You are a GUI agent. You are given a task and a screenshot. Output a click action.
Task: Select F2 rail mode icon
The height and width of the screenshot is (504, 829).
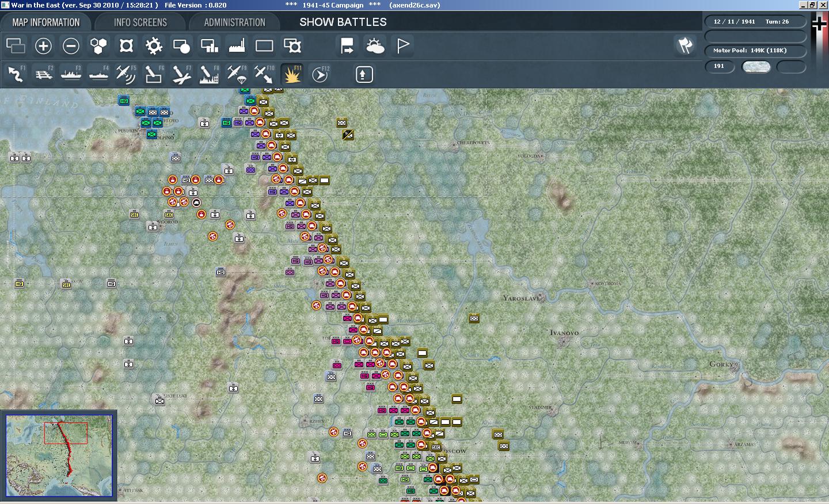click(x=43, y=74)
